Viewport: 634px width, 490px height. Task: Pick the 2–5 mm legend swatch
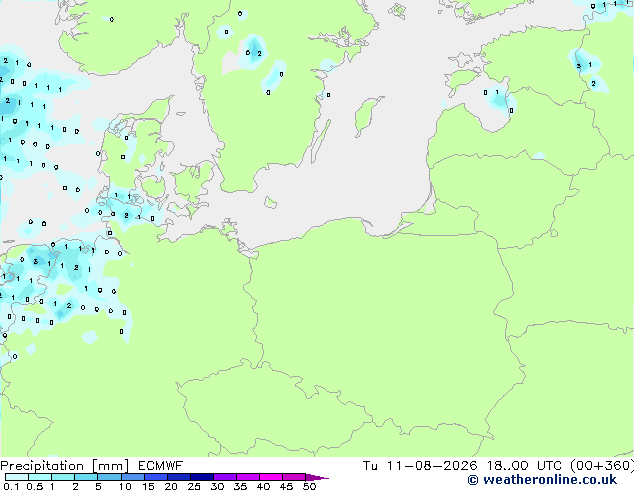point(86,477)
